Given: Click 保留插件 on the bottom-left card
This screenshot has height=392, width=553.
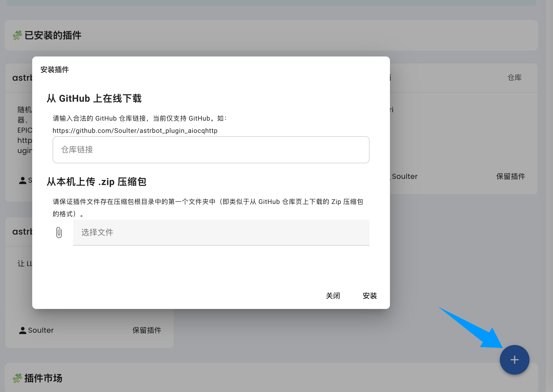Looking at the screenshot, I should click(147, 330).
